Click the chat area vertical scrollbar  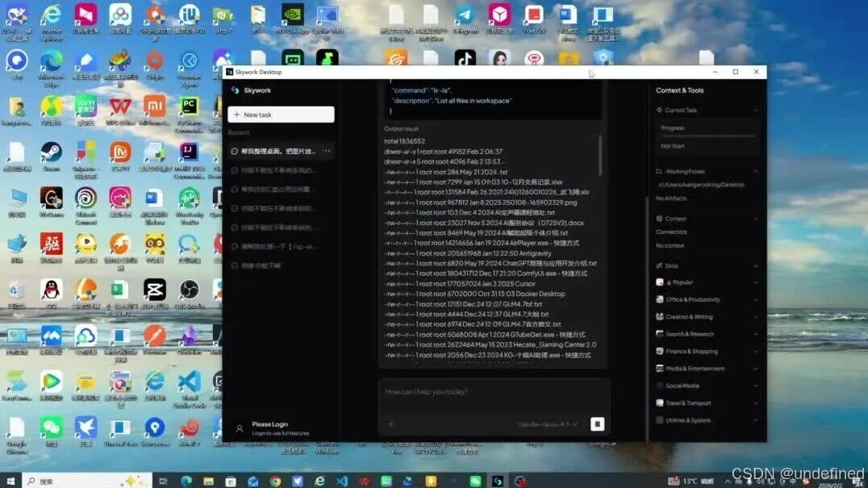647,319
